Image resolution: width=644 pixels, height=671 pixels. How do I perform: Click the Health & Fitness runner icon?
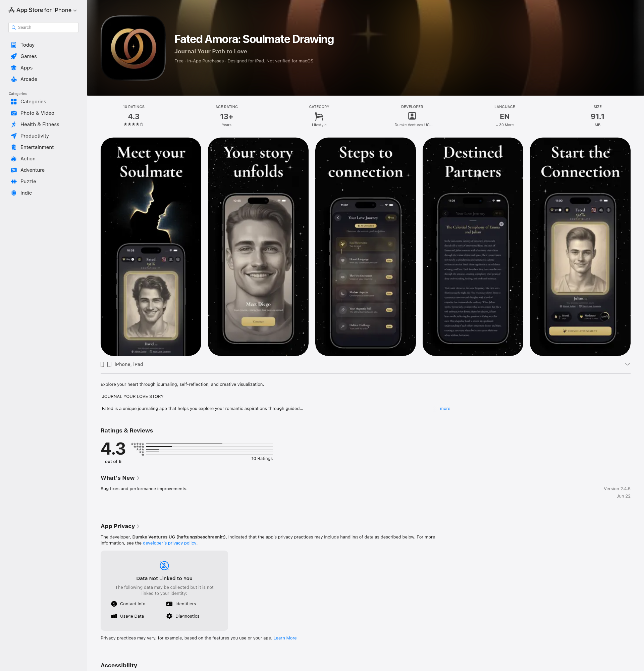click(x=14, y=124)
